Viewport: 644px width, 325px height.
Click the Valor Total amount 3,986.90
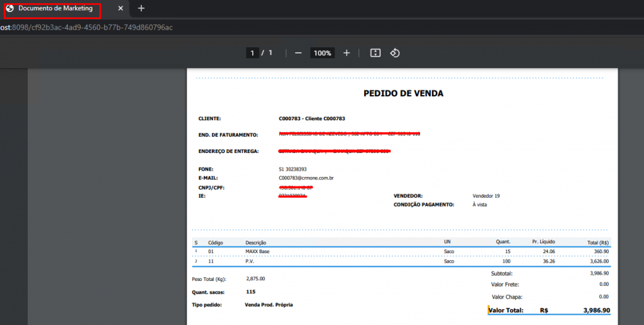click(x=596, y=311)
